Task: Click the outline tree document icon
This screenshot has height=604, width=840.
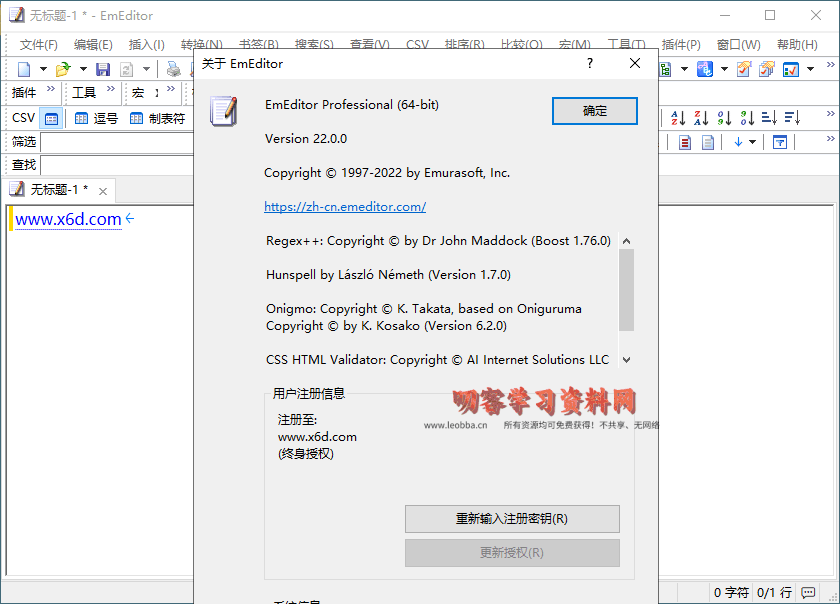Action: 665,69
